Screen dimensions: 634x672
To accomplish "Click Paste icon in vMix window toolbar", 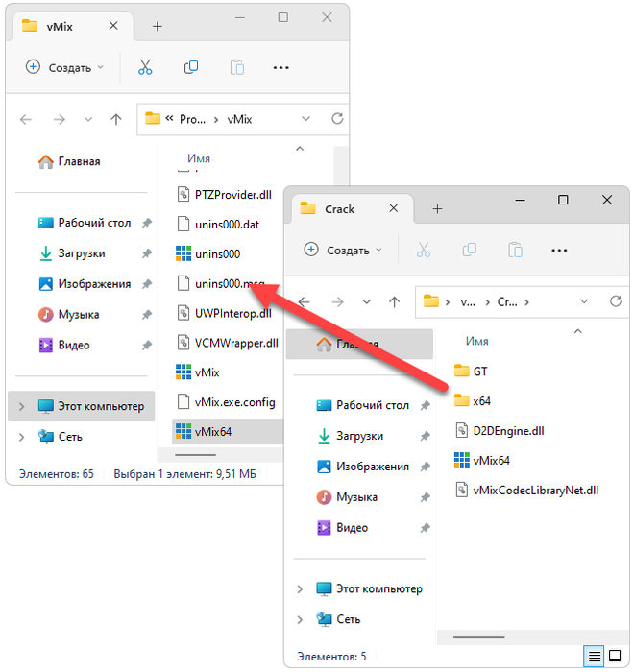I will click(236, 67).
